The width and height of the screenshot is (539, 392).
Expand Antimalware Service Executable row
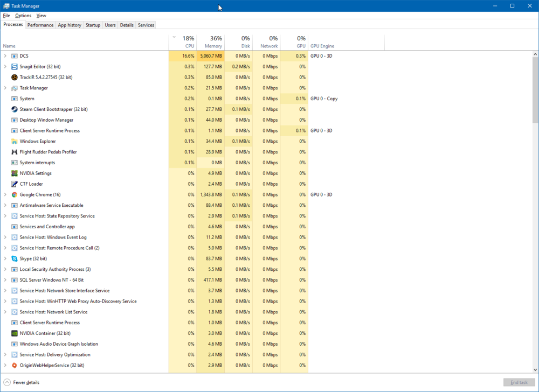click(x=5, y=205)
